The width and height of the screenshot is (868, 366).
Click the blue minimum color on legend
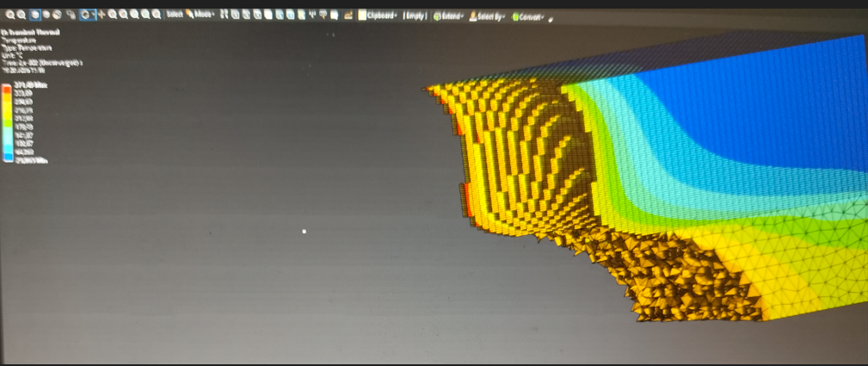(x=8, y=158)
